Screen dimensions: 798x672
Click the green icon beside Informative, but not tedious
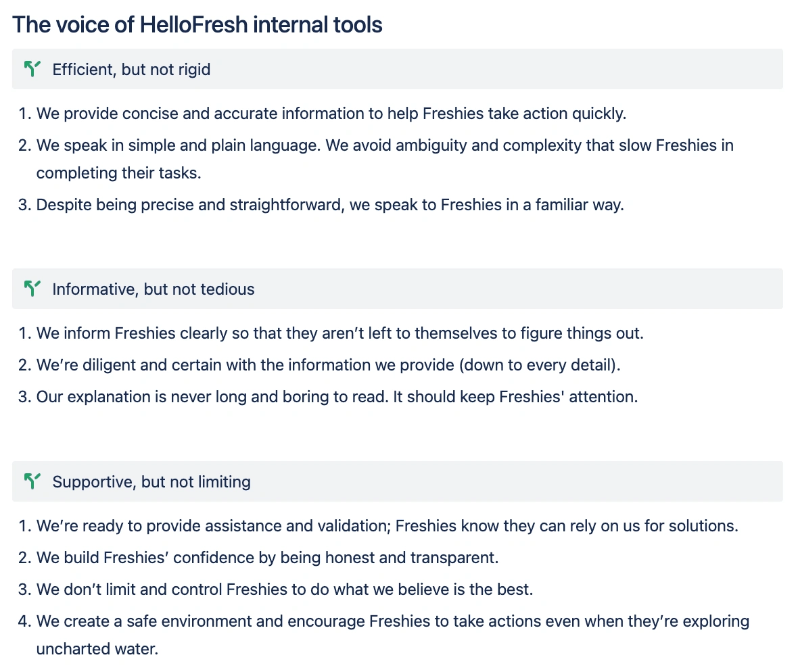coord(32,289)
